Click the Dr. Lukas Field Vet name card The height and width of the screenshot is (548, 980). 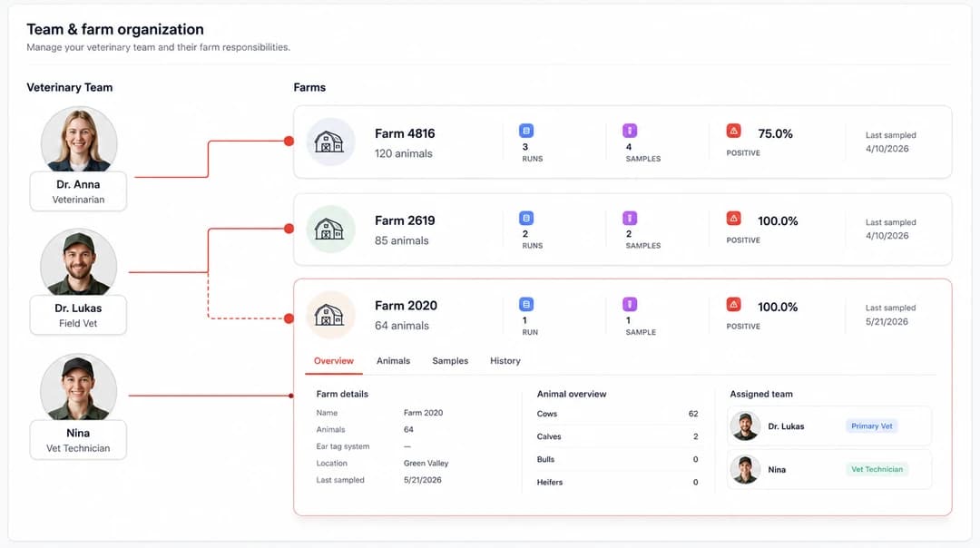[78, 315]
